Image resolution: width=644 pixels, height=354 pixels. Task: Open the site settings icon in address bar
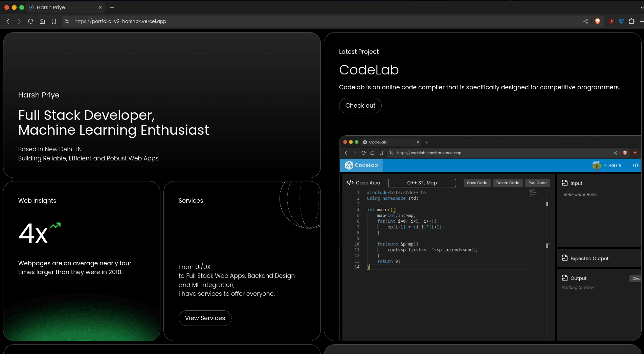click(67, 21)
